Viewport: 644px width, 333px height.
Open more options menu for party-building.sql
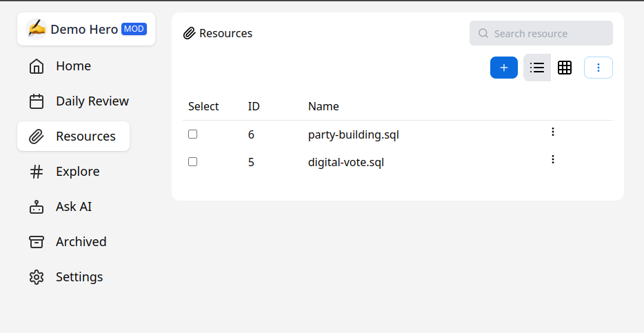pos(553,132)
